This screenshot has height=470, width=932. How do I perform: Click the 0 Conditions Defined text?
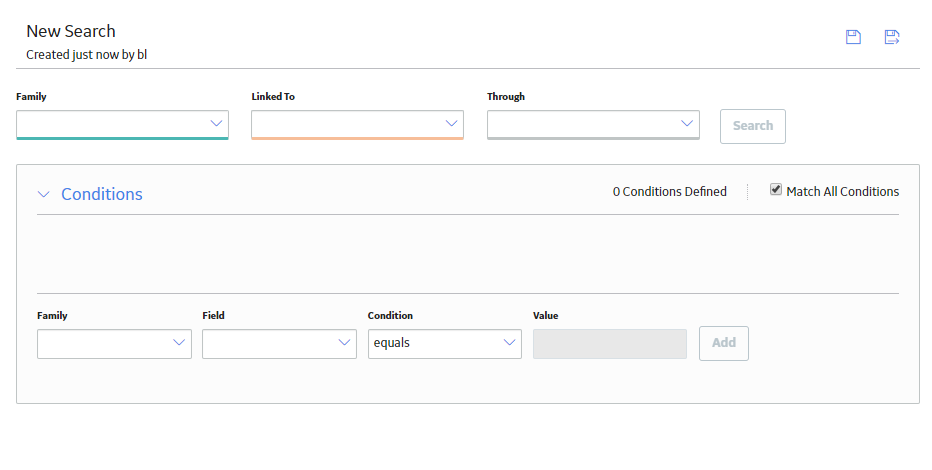(669, 191)
